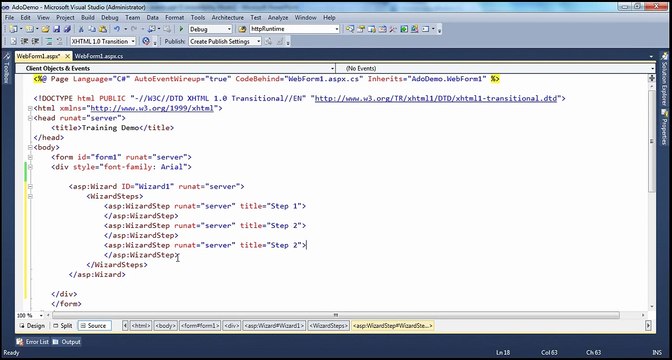This screenshot has height=360, width=672.
Task: Select the <WizardSteps> breadcrumb tag
Action: (x=329, y=326)
